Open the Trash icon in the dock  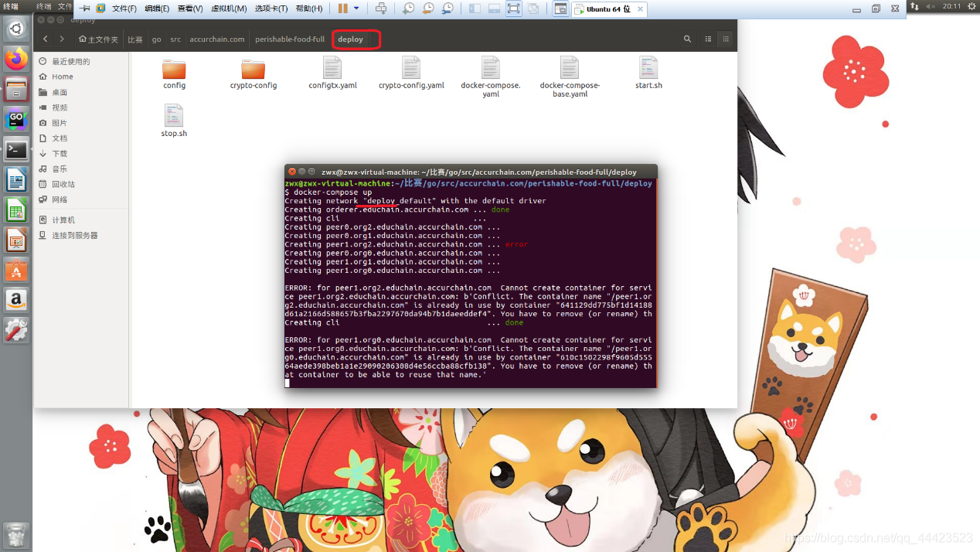point(16,535)
